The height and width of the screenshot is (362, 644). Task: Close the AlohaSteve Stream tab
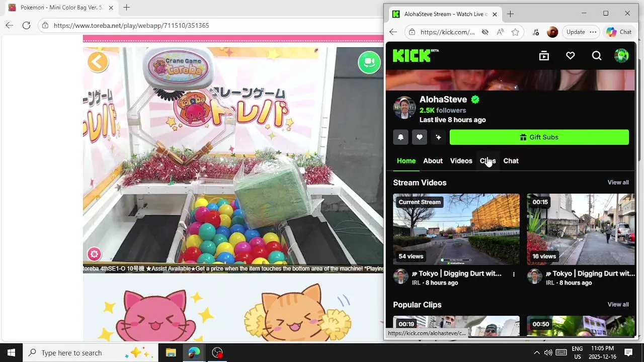coord(495,14)
